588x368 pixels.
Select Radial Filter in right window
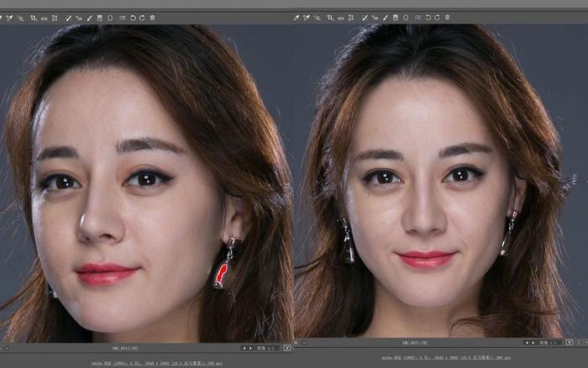[406, 17]
